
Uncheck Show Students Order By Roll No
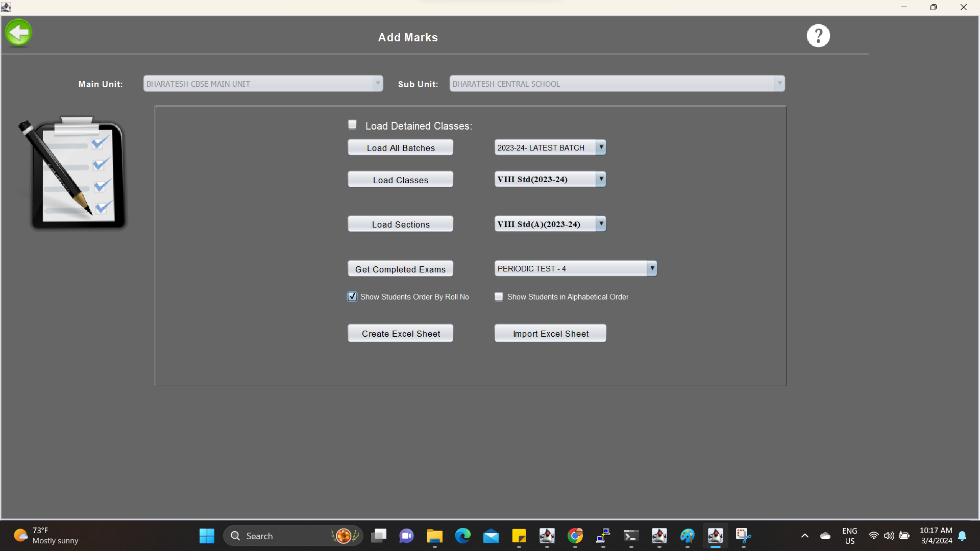[x=352, y=296]
